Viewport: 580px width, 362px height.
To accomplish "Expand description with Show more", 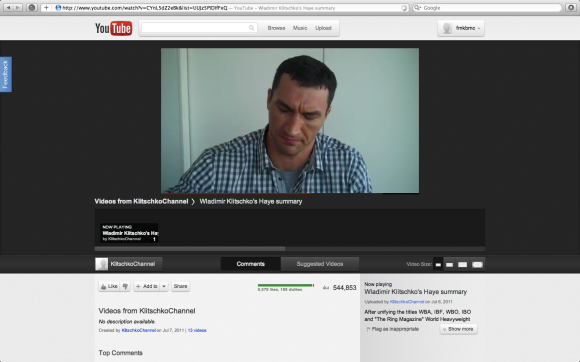I will (458, 329).
